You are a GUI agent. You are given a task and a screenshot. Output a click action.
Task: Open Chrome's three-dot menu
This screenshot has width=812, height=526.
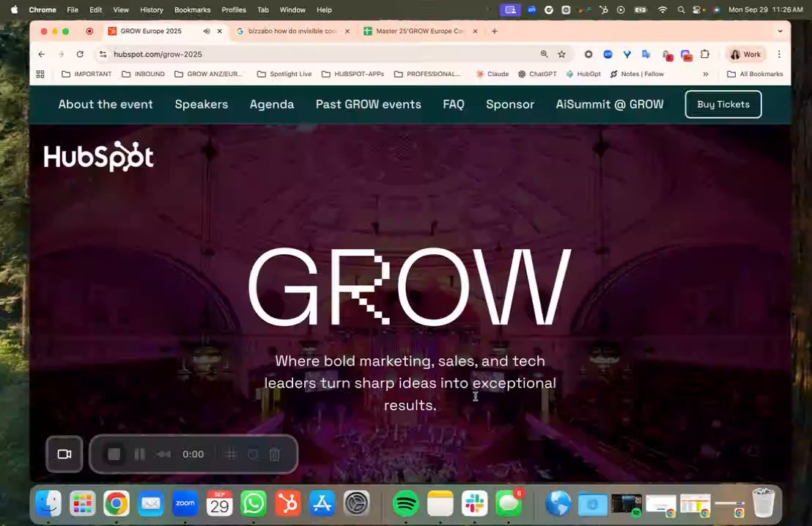pyautogui.click(x=779, y=54)
